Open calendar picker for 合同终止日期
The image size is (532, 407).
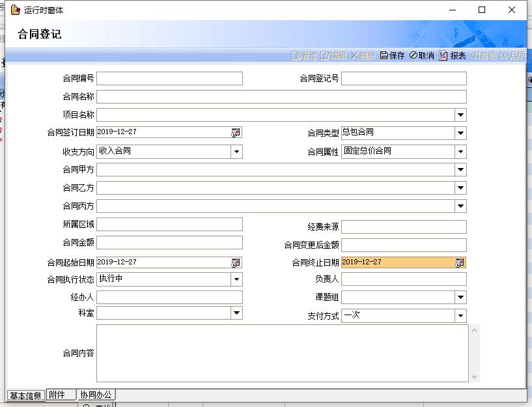click(x=460, y=262)
